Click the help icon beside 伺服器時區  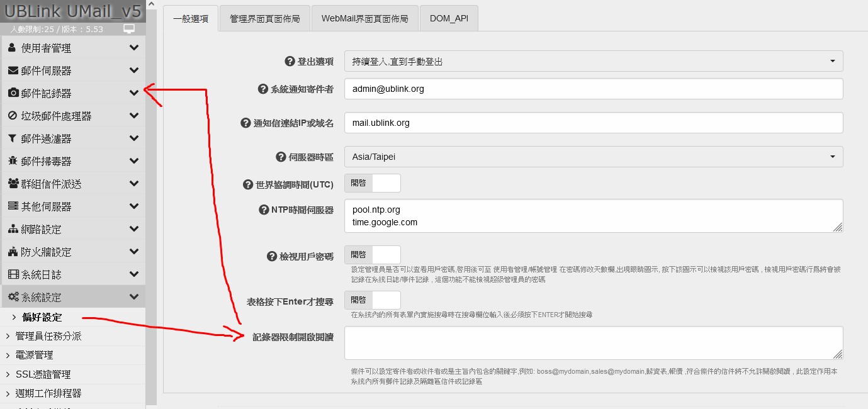click(x=281, y=157)
